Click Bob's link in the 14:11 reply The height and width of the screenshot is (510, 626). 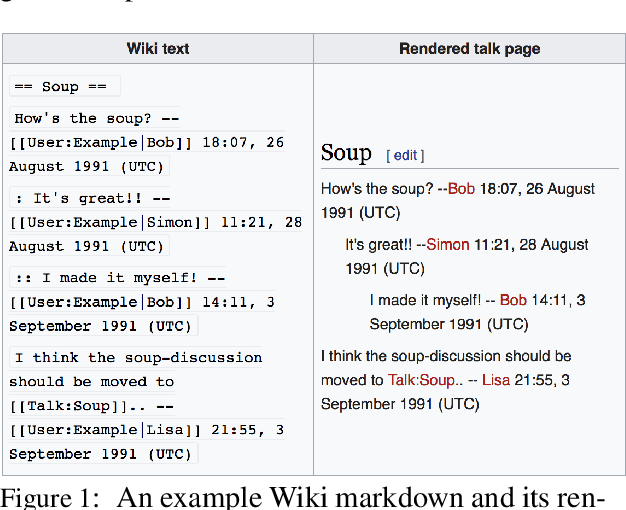(513, 300)
